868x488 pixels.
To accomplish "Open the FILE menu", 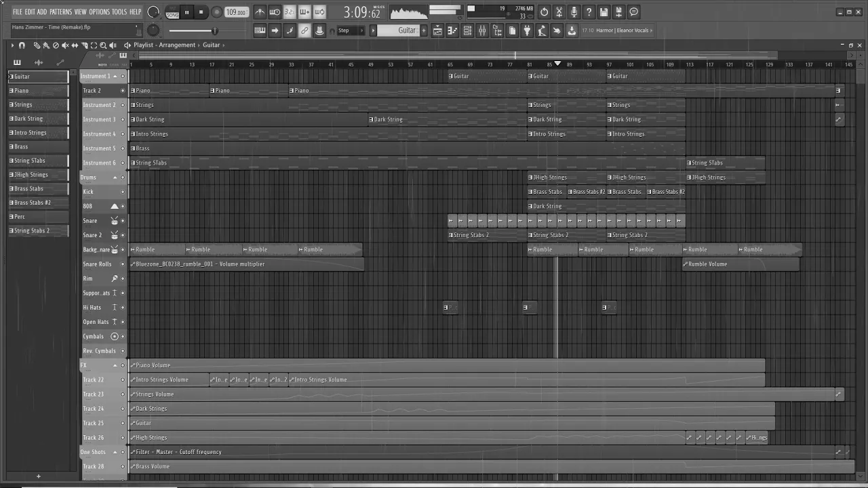I will pyautogui.click(x=18, y=12).
